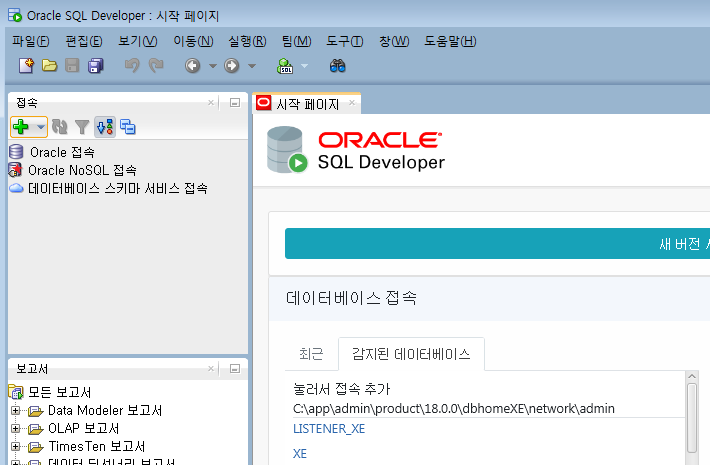Open the 파일(F) menu
Image resolution: width=710 pixels, height=465 pixels.
(30, 41)
